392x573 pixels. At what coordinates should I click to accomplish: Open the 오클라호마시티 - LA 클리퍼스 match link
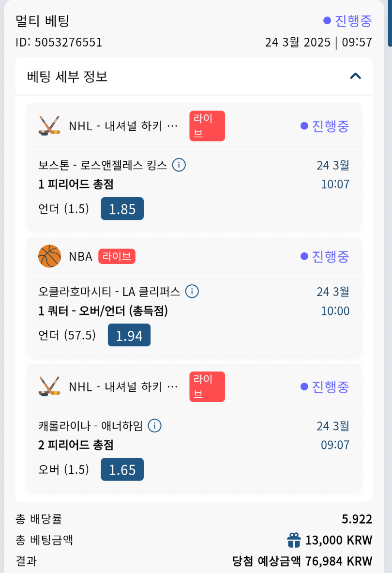pyautogui.click(x=109, y=291)
